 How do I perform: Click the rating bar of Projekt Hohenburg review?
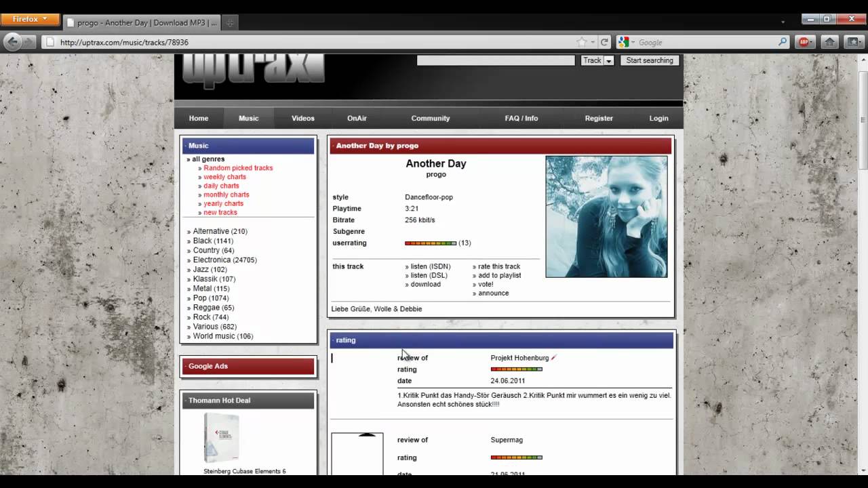coord(517,369)
